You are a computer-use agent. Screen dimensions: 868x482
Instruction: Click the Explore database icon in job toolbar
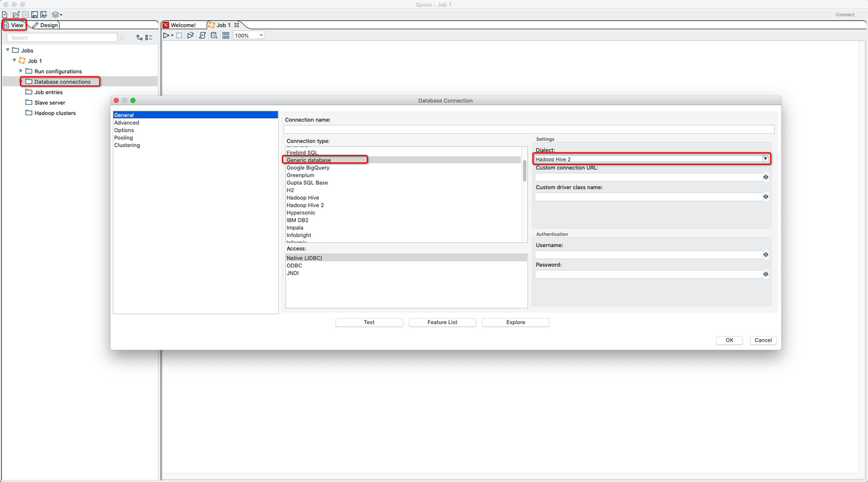tap(214, 36)
